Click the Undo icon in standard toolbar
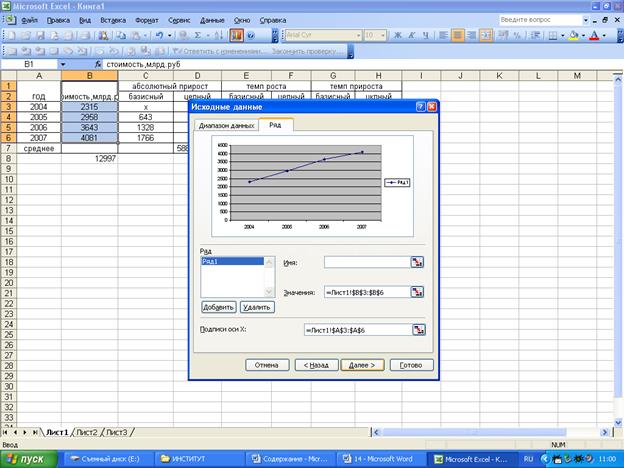This screenshot has height=468, width=624. coord(157,35)
